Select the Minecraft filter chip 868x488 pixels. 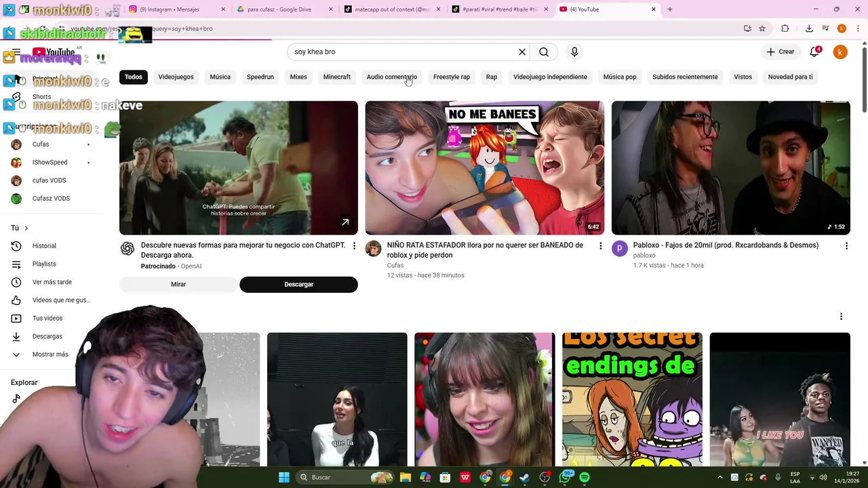tap(336, 77)
